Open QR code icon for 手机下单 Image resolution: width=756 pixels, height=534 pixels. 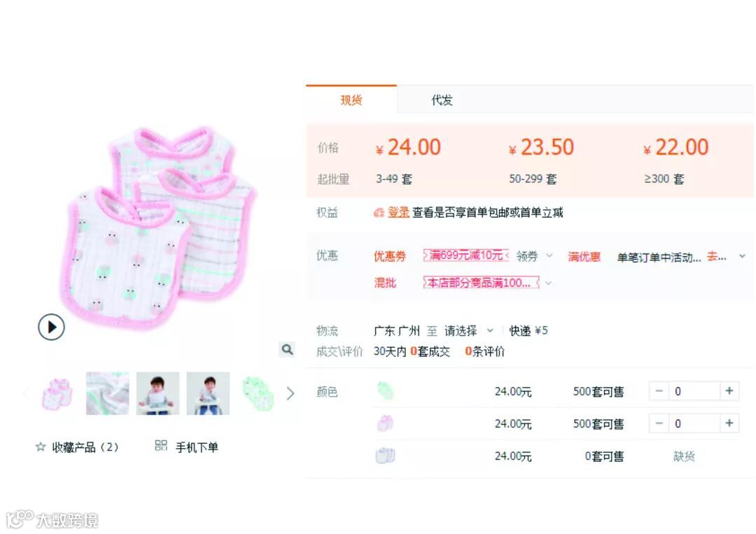point(160,445)
